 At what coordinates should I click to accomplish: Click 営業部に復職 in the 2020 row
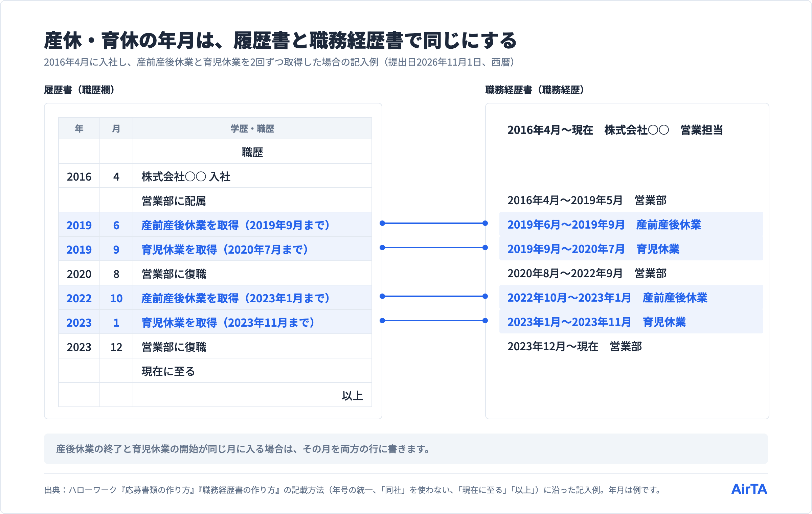[x=174, y=274]
